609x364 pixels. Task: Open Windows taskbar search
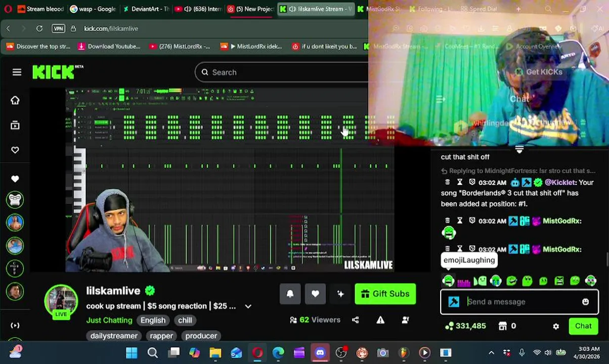click(x=153, y=352)
